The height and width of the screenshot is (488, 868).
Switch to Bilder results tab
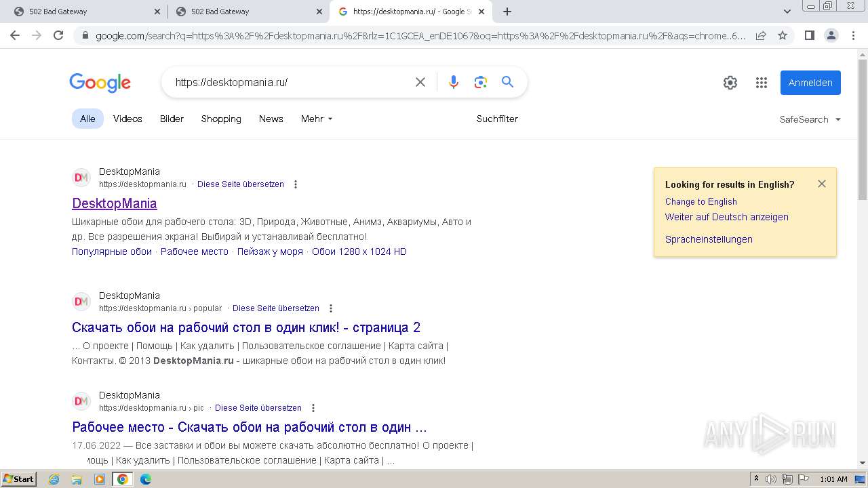[x=172, y=119]
